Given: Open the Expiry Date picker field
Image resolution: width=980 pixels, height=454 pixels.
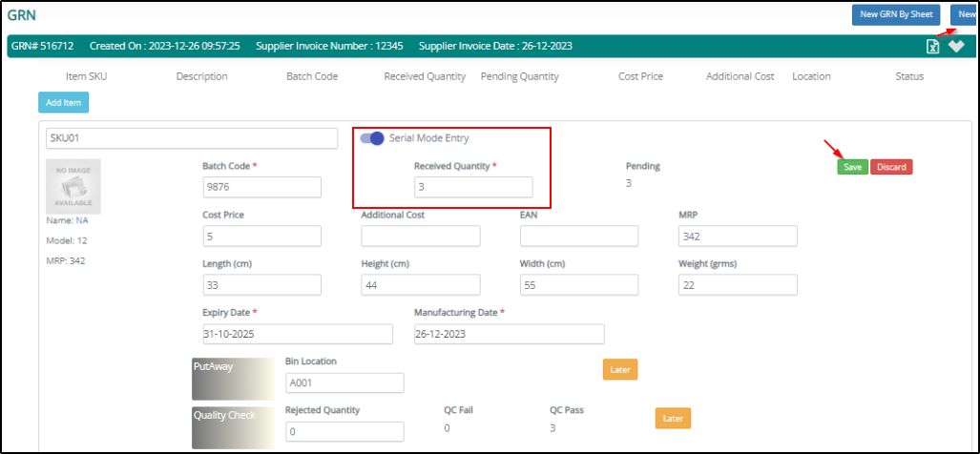Looking at the screenshot, I should coord(297,334).
